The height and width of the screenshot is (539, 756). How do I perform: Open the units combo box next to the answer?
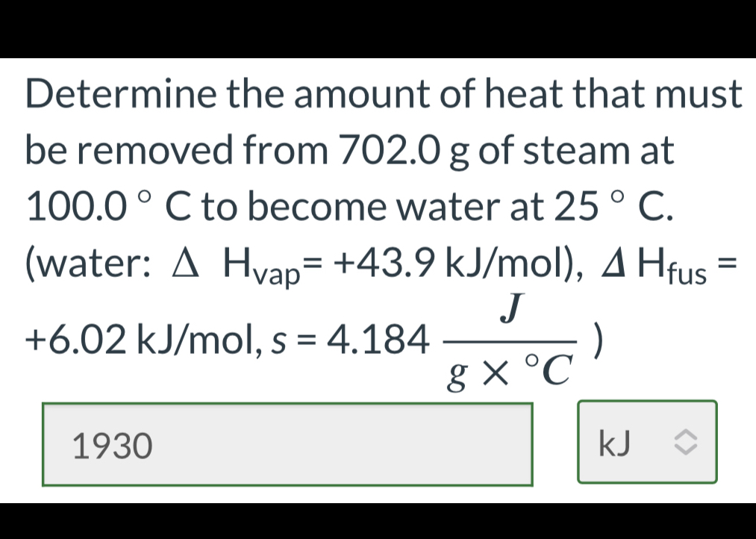648,443
